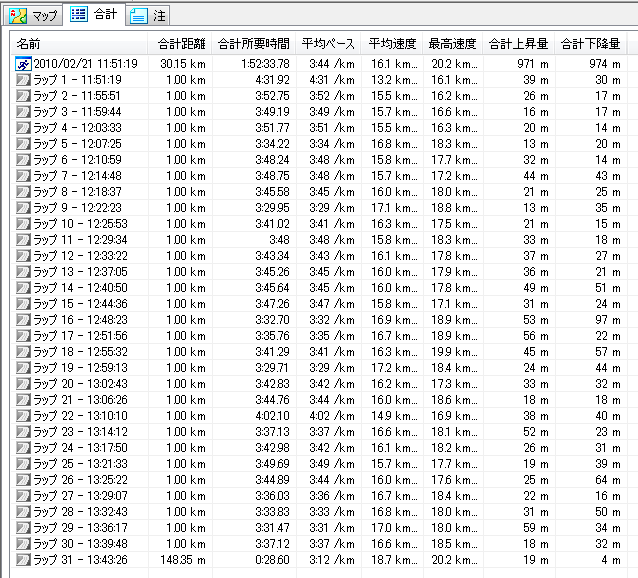Screen dimensions: 638x578
Task: Click the notepad icon on 注 tab
Action: point(139,15)
